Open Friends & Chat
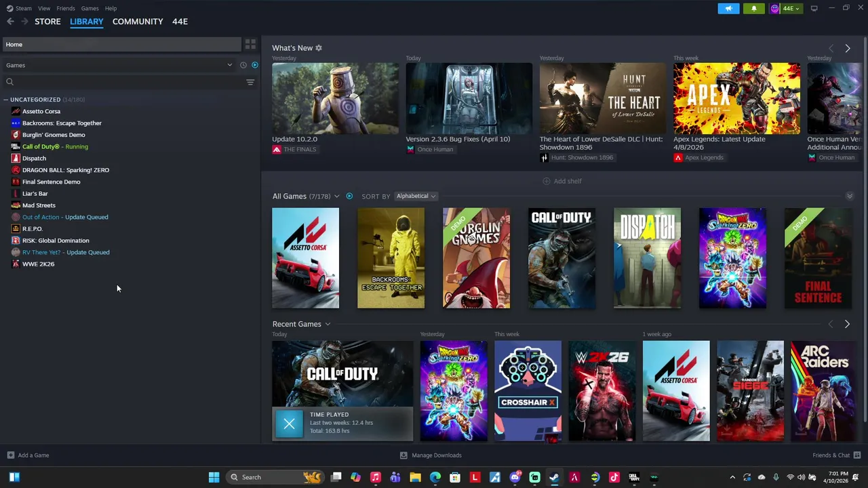The width and height of the screenshot is (868, 488). click(837, 455)
